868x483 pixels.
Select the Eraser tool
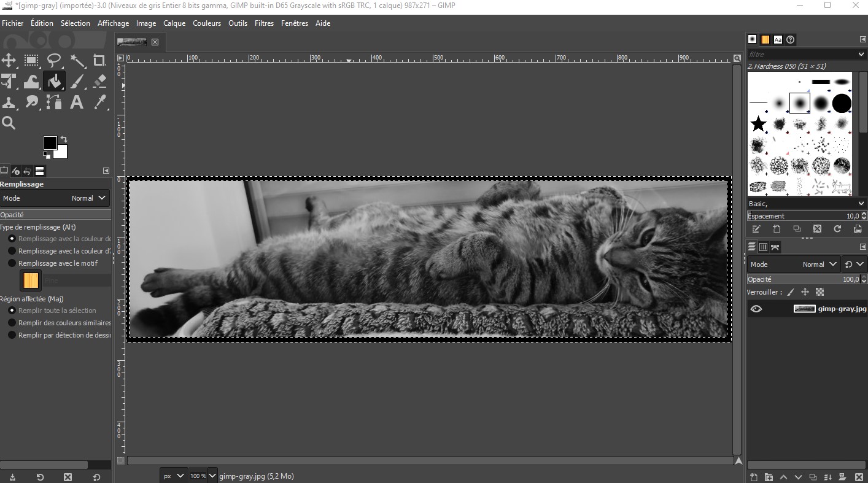pos(99,81)
